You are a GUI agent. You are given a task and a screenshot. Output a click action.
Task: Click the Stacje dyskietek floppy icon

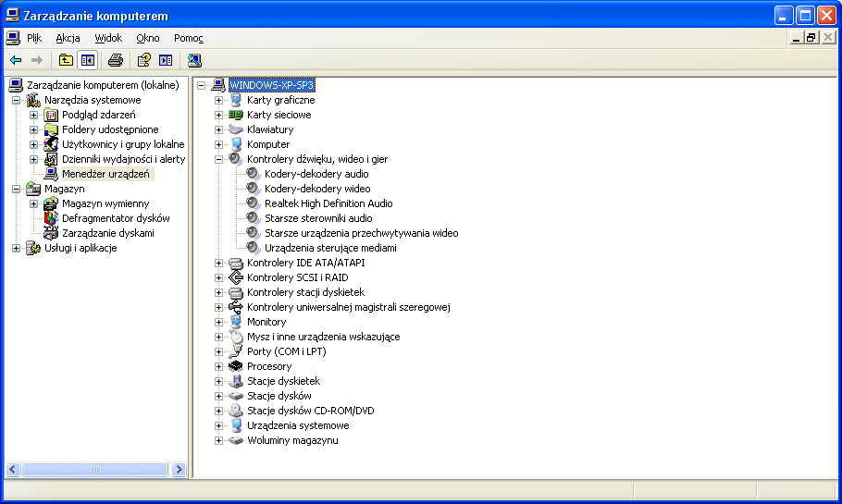pyautogui.click(x=236, y=381)
